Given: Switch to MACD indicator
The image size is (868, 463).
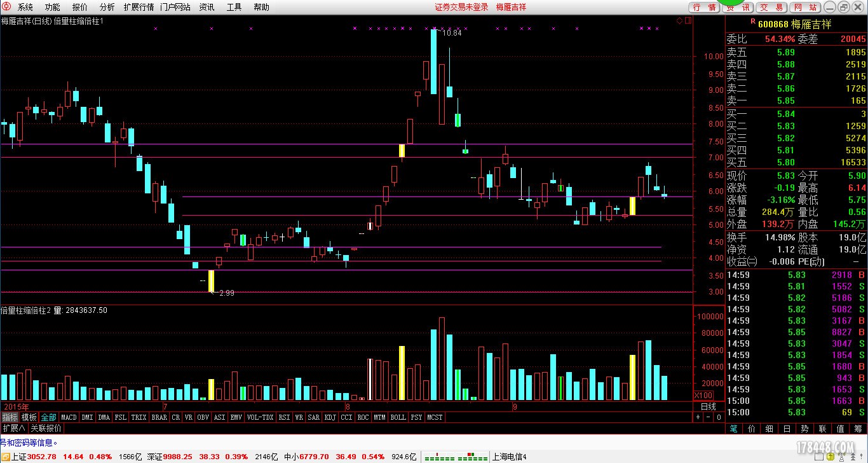Looking at the screenshot, I should tap(69, 417).
